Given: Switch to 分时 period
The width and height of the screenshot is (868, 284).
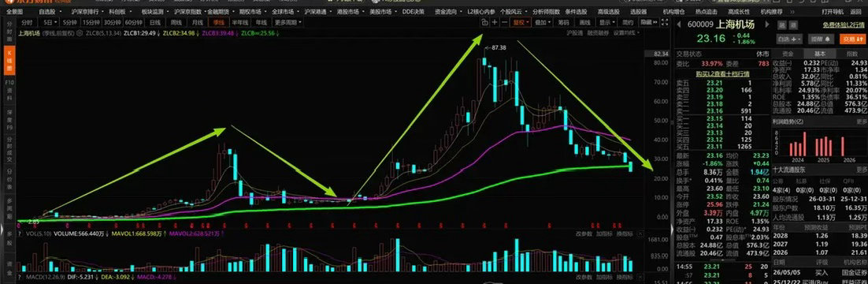Looking at the screenshot, I should pos(27,22).
